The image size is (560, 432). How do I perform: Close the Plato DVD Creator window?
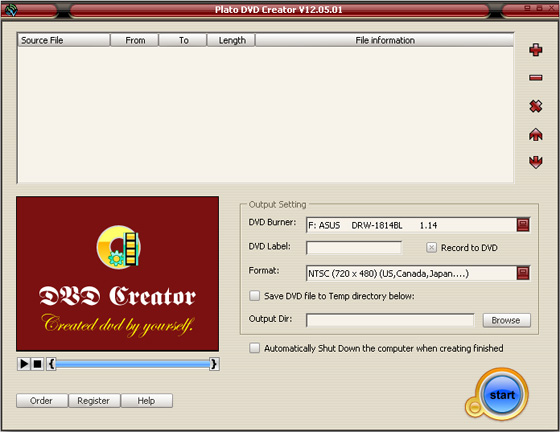click(x=551, y=7)
